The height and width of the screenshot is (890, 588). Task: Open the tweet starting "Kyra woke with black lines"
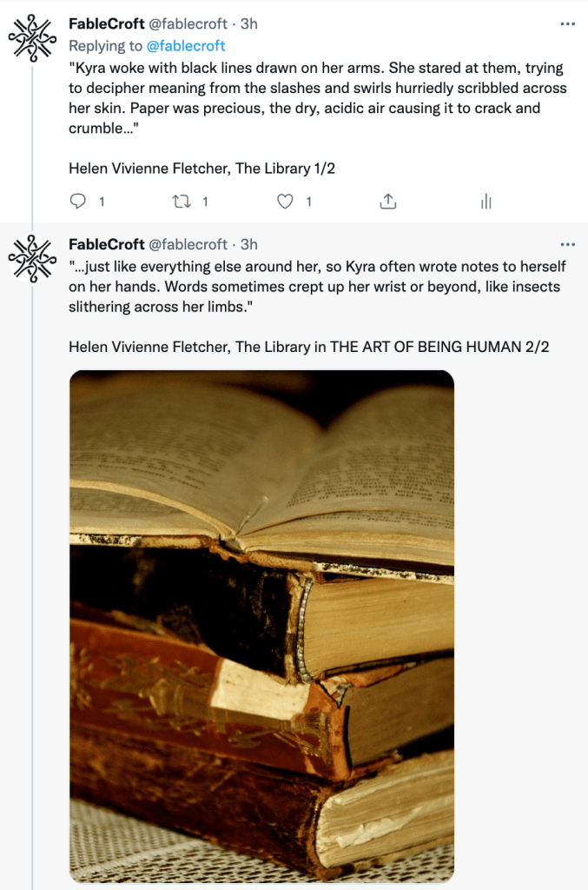(x=318, y=98)
